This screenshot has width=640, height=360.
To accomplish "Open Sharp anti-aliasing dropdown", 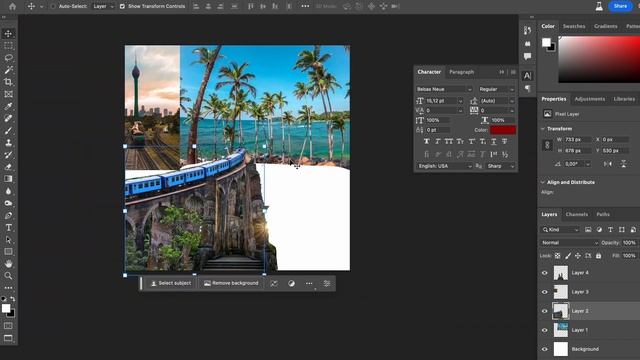I will click(500, 166).
